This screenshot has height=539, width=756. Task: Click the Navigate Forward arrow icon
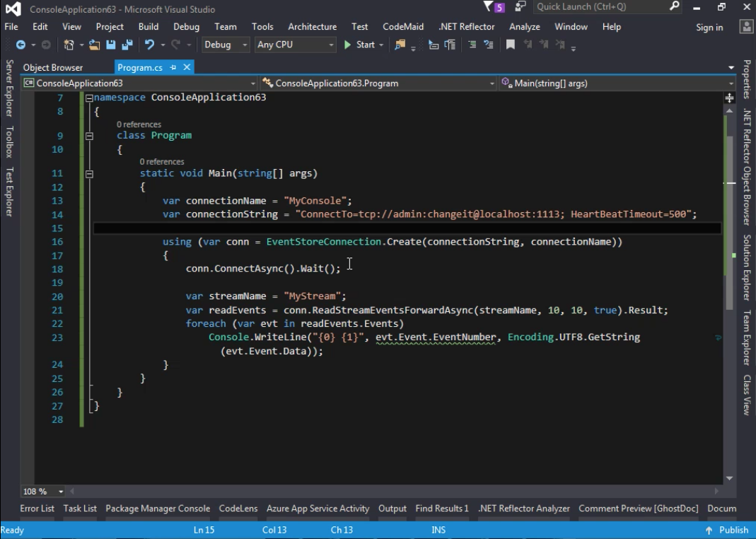pos(46,45)
